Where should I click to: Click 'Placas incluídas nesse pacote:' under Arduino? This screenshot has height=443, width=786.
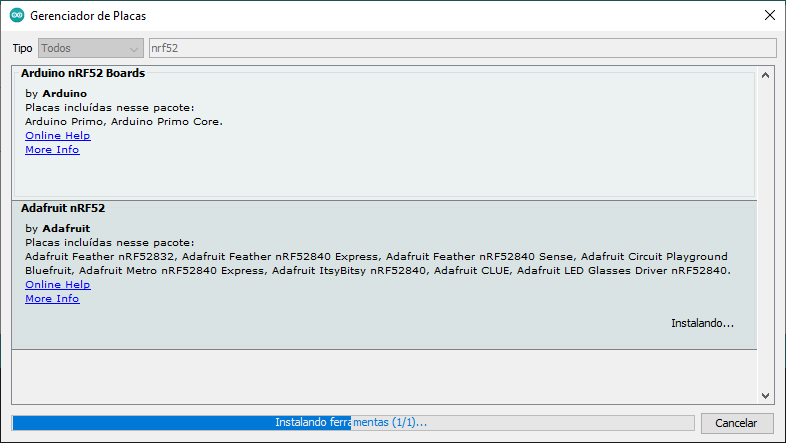(110, 107)
